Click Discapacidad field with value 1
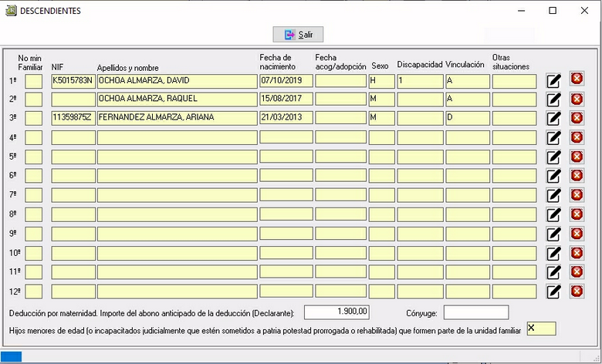This screenshot has height=364, width=602. coord(420,81)
